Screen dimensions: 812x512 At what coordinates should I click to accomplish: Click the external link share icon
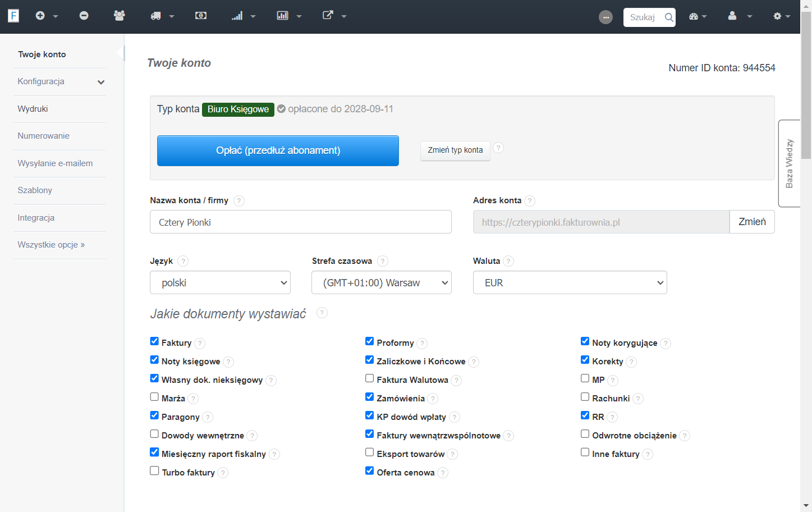328,15
